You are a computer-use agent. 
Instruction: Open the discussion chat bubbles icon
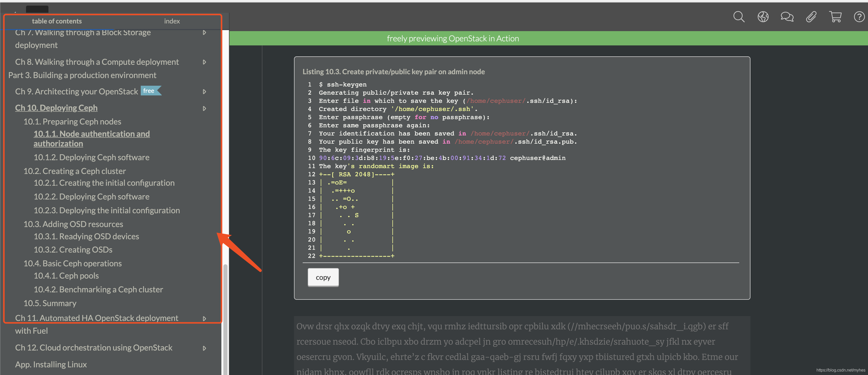pos(787,17)
